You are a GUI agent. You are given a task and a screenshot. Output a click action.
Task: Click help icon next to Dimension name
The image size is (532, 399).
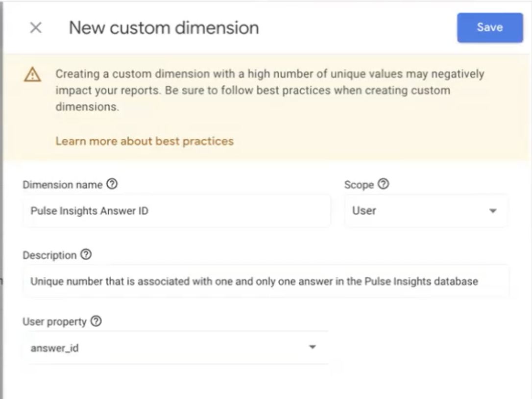point(113,185)
